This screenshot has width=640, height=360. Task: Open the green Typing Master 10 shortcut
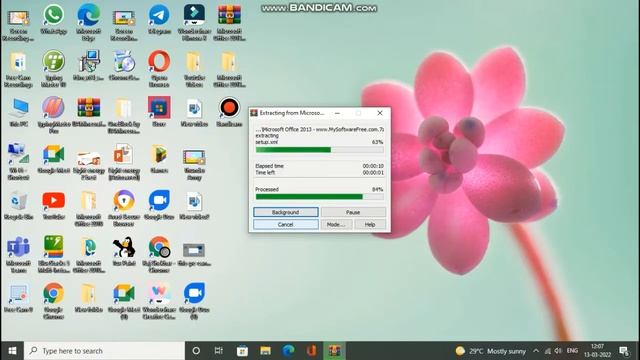point(53,69)
